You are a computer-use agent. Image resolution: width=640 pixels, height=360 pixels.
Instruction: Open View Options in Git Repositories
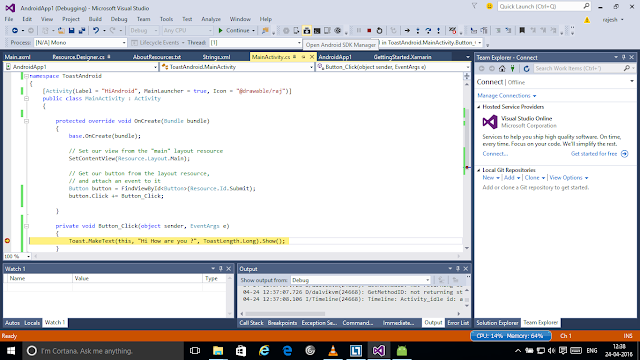point(569,178)
